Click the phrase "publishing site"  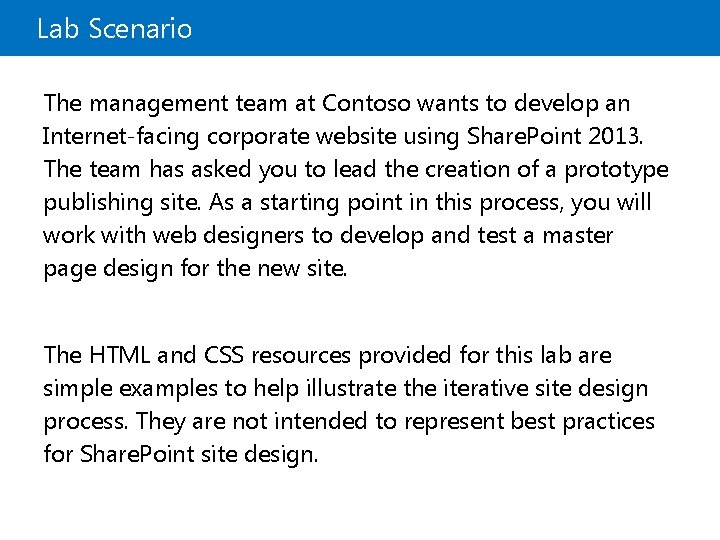click(122, 203)
